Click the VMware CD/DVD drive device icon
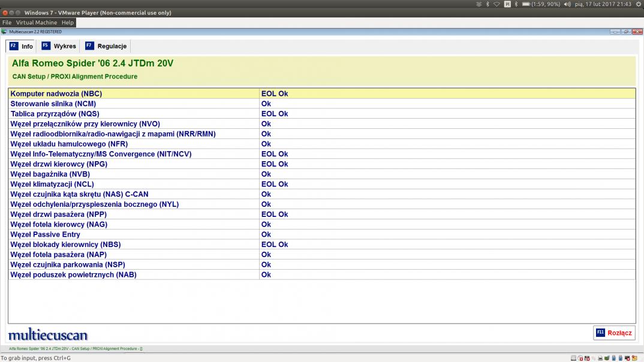The height and width of the screenshot is (362, 644). [580, 358]
